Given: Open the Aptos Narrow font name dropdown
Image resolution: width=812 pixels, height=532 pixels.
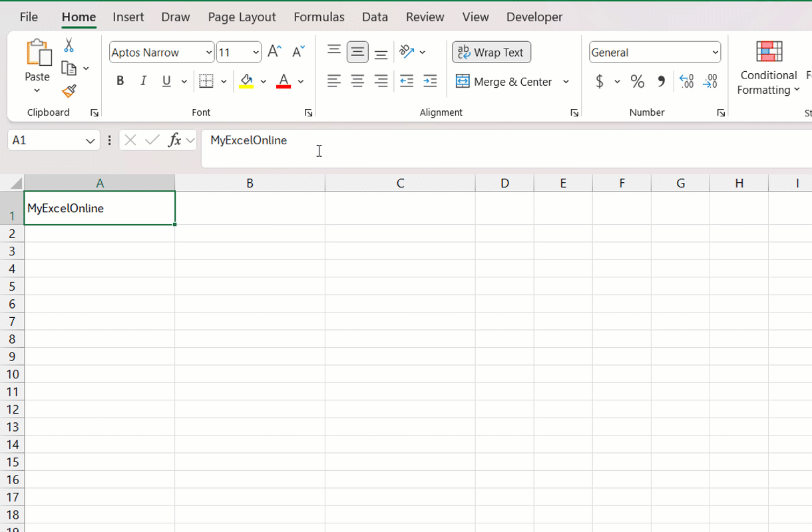Looking at the screenshot, I should (x=209, y=53).
